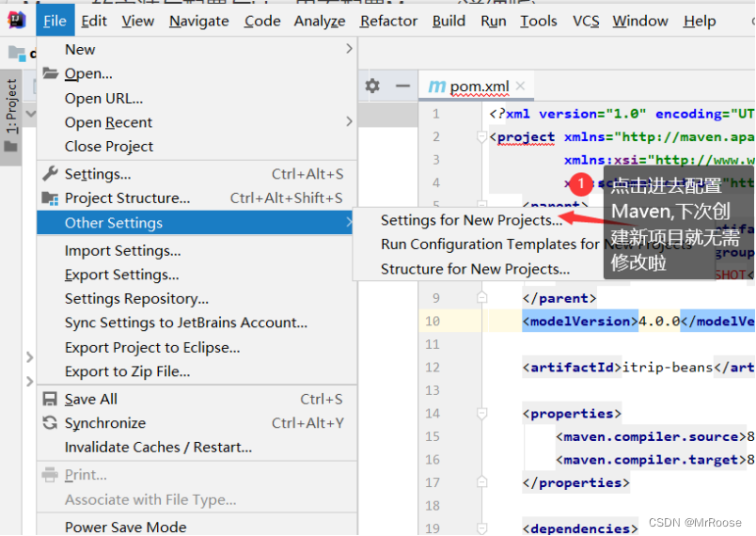Open the Tools menu
Image resolution: width=756 pixels, height=536 pixels.
click(x=539, y=21)
